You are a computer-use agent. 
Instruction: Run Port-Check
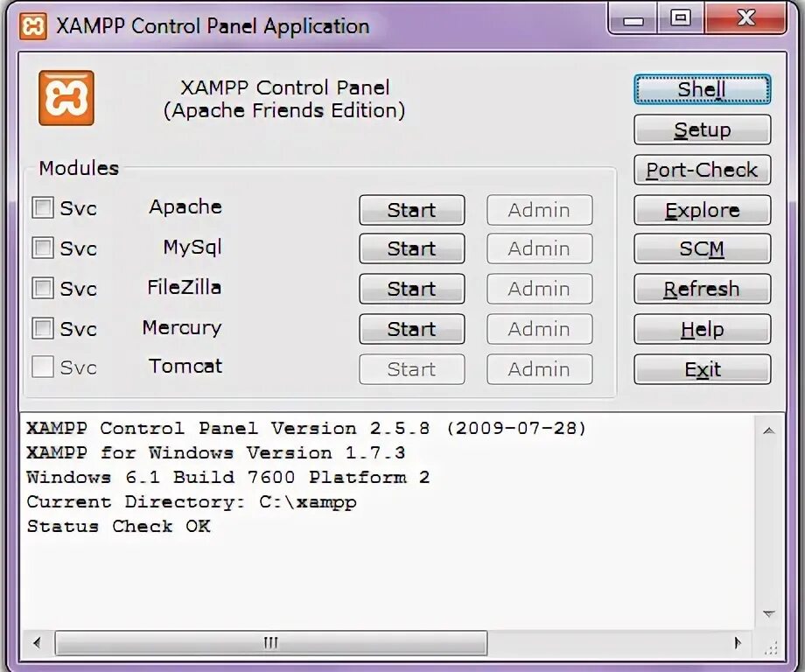point(703,170)
